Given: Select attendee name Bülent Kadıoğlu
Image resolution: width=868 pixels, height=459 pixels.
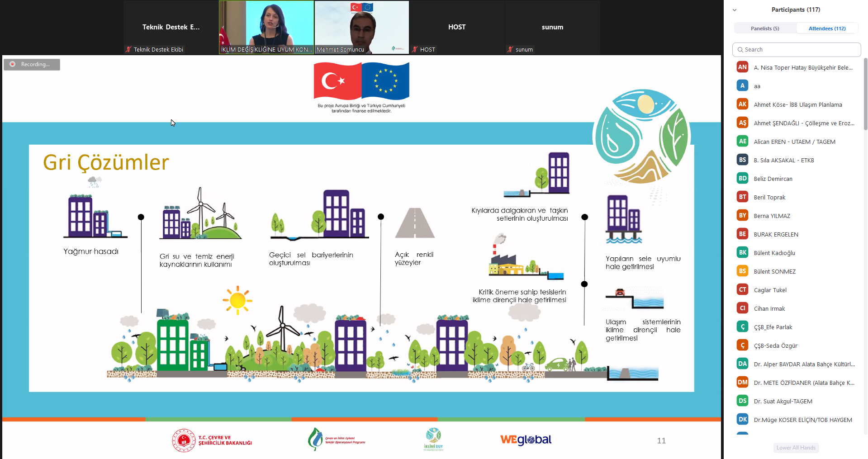Looking at the screenshot, I should point(774,253).
